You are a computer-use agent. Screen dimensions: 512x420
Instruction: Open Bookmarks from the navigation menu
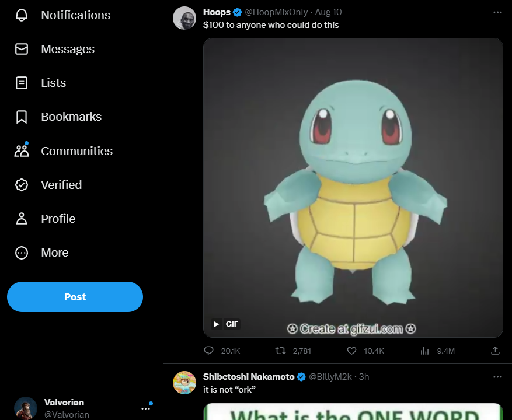coord(71,117)
